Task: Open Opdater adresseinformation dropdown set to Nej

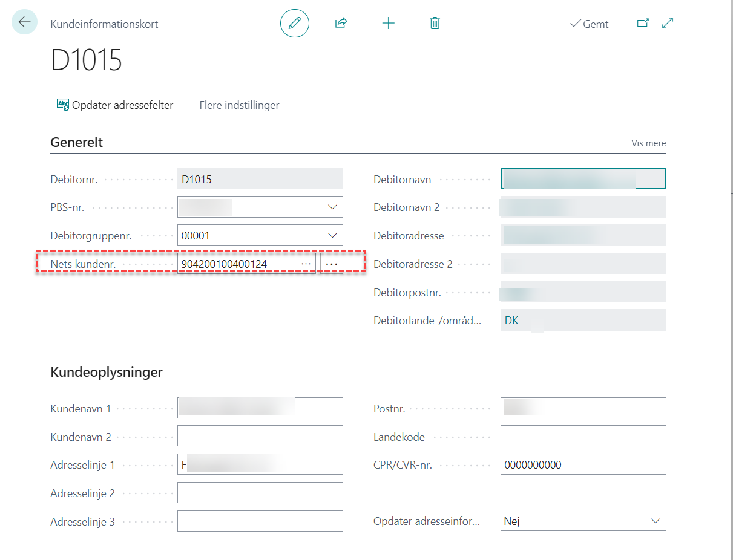Action: click(x=655, y=521)
